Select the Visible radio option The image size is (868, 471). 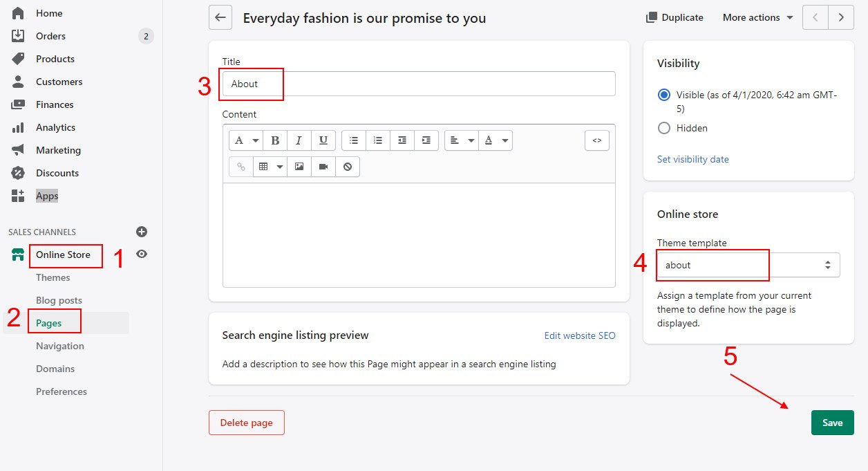(x=664, y=95)
